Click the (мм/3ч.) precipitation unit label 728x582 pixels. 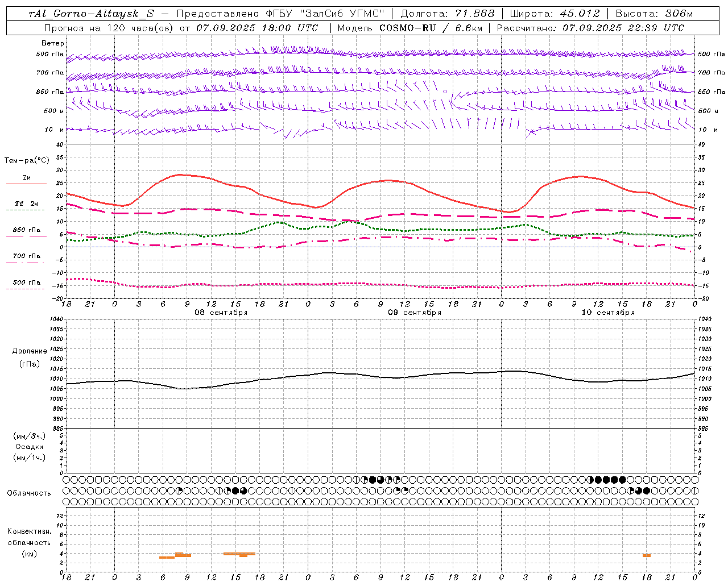(x=30, y=436)
